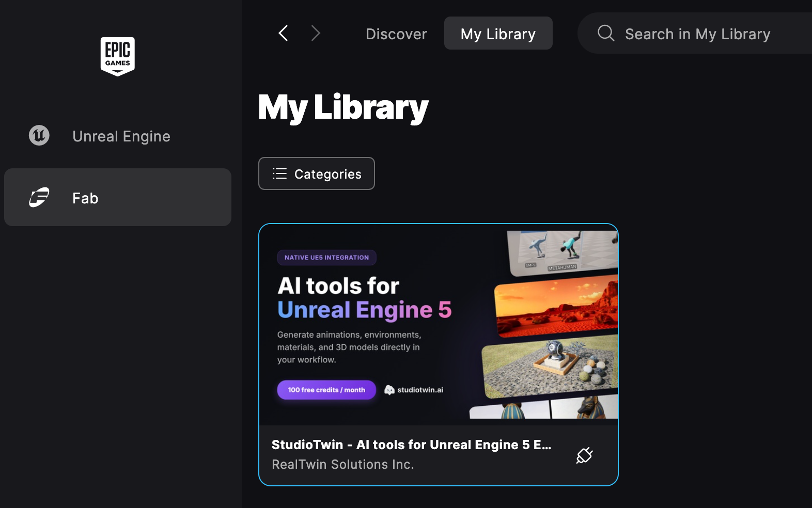This screenshot has height=508, width=812.
Task: Click the 100 free credits / month badge
Action: 326,390
